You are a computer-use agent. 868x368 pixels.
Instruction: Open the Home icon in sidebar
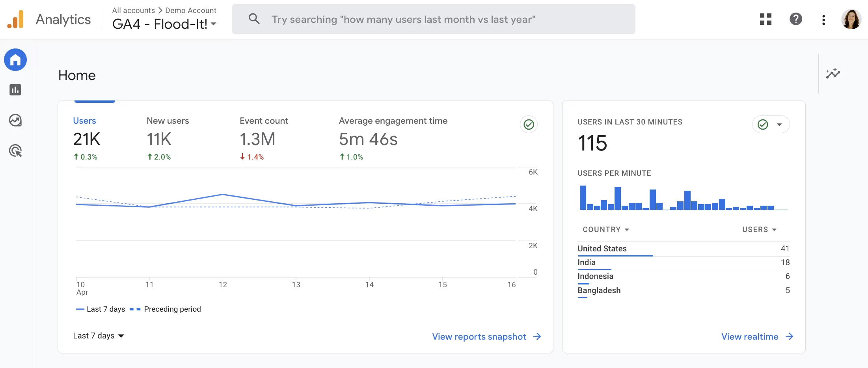pyautogui.click(x=15, y=60)
